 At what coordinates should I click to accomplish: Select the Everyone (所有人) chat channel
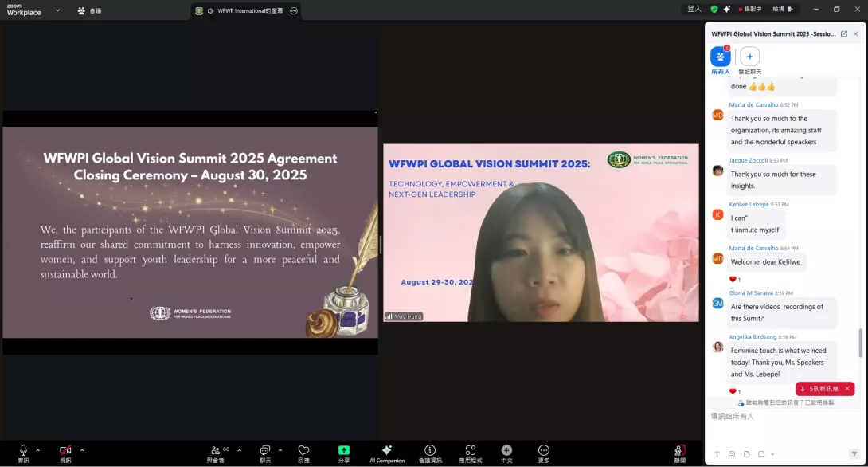point(720,61)
